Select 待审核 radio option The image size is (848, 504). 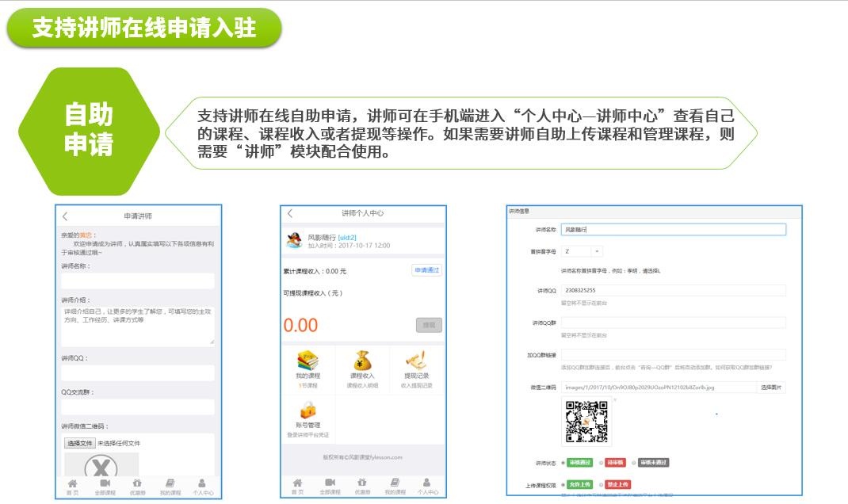[x=602, y=463]
